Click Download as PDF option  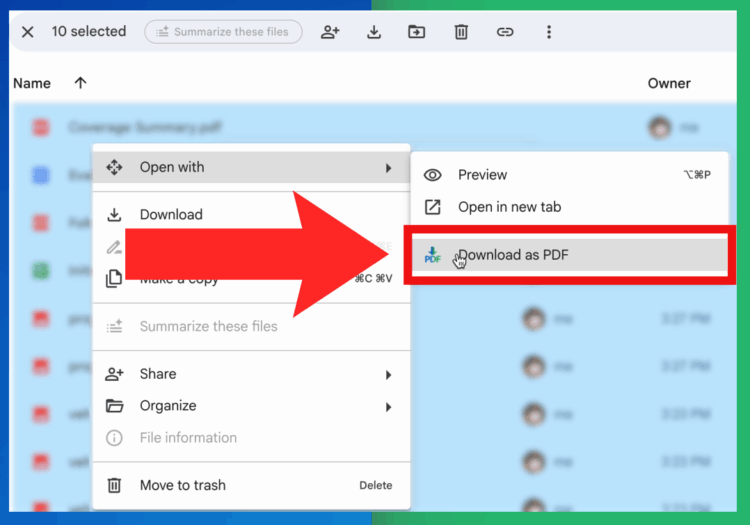(513, 255)
